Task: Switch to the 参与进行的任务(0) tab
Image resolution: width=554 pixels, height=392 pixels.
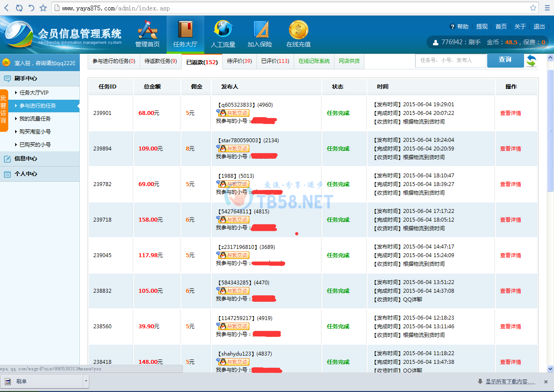Action: pyautogui.click(x=114, y=62)
